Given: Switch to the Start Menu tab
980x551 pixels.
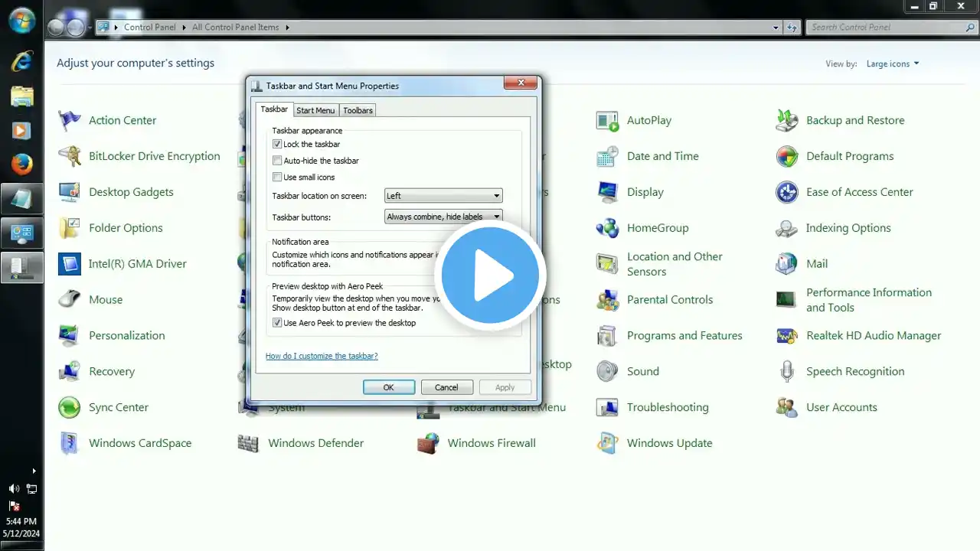Looking at the screenshot, I should [x=315, y=110].
